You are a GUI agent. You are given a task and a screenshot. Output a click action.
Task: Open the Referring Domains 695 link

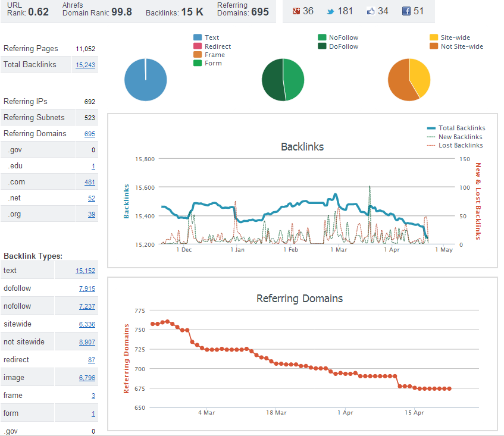[90, 134]
